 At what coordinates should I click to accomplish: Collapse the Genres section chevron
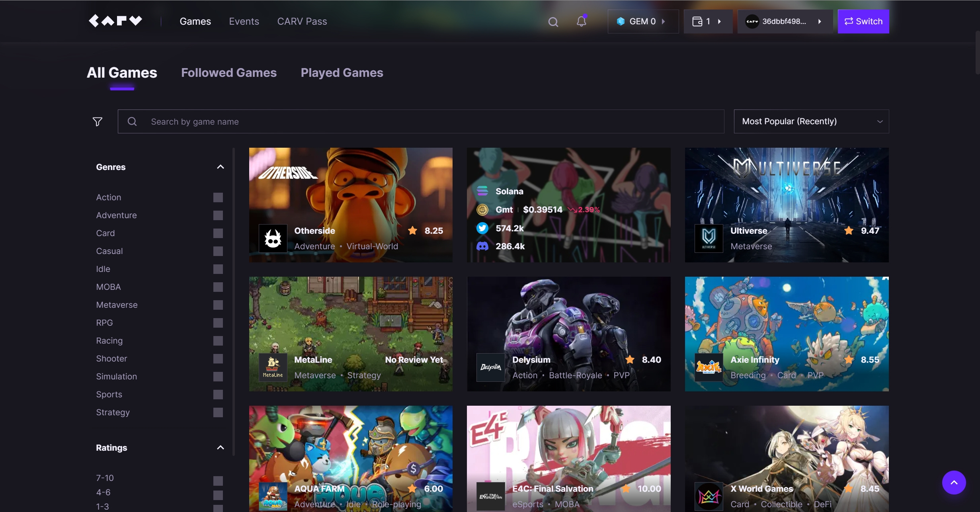tap(220, 167)
